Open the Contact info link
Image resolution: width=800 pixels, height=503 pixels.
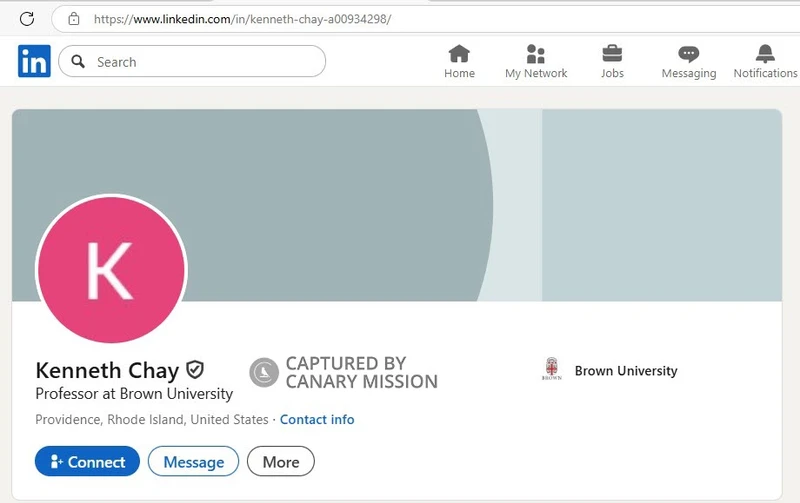point(317,419)
